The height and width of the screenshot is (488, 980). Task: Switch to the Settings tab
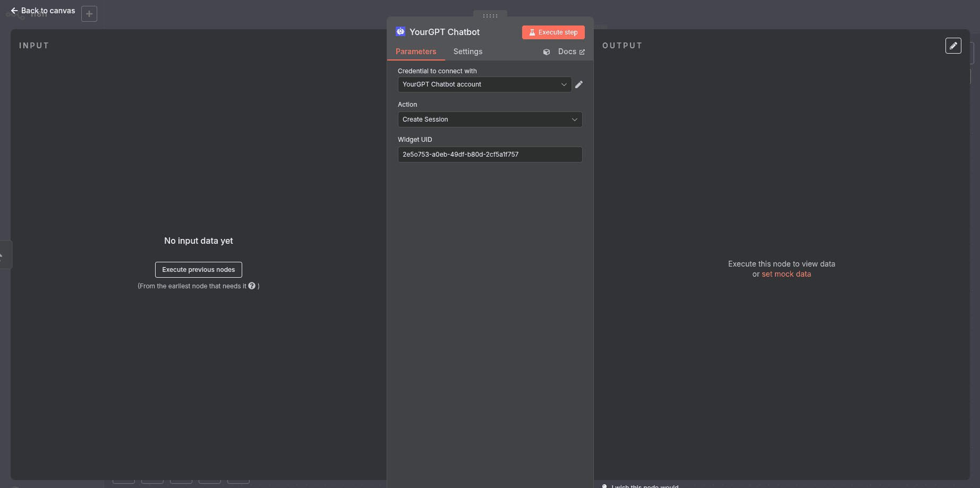tap(467, 52)
